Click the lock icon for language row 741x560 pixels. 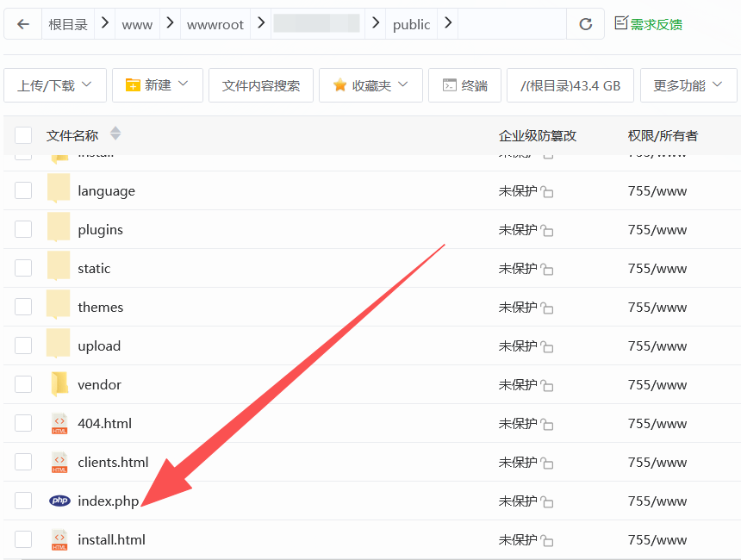[547, 191]
